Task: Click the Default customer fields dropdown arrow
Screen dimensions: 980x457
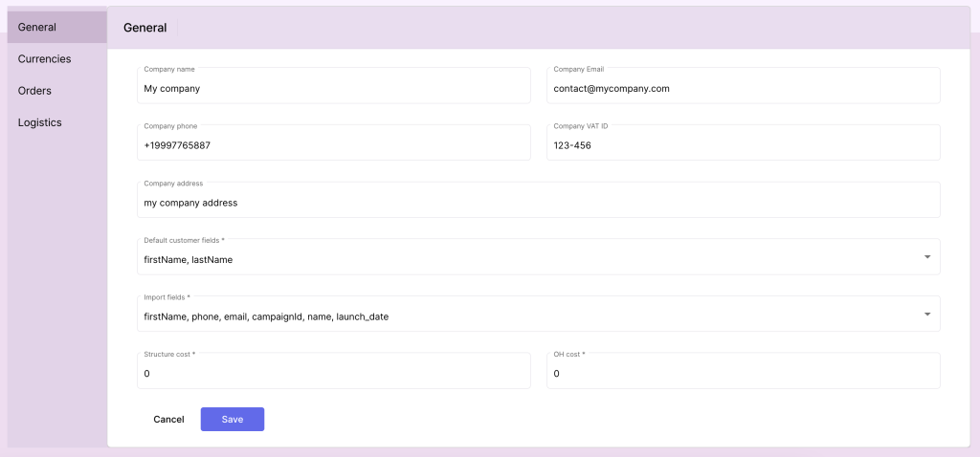Action: [926, 257]
